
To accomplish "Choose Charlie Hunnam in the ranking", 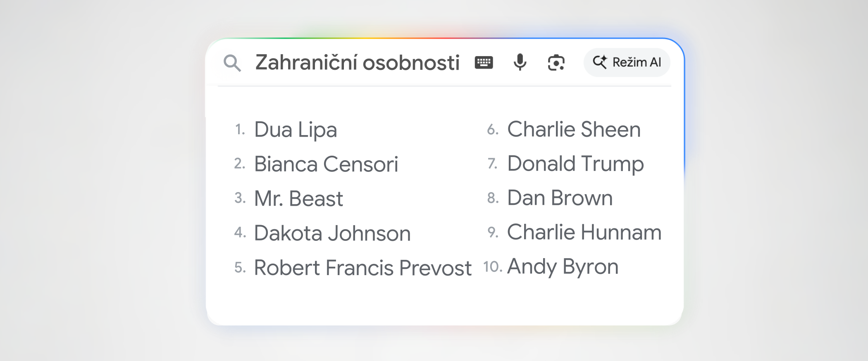I will 584,232.
